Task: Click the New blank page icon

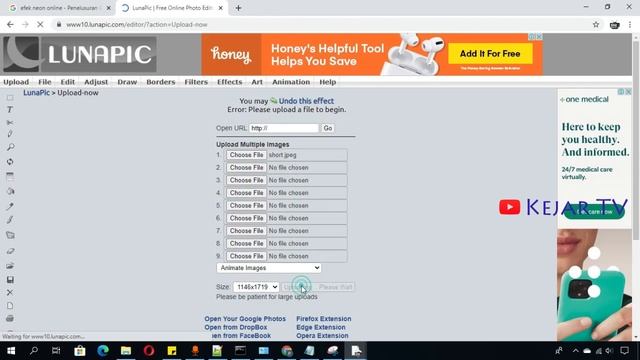Action: [10, 306]
